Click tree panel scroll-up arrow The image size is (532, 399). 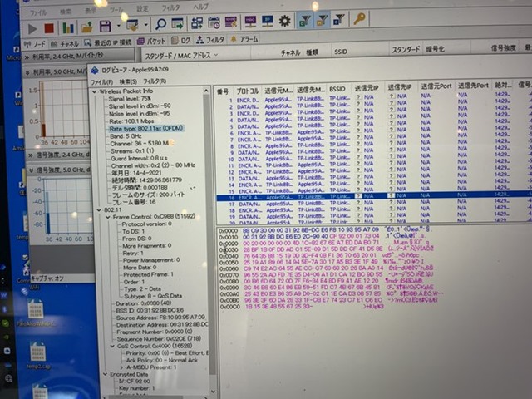tap(206, 91)
